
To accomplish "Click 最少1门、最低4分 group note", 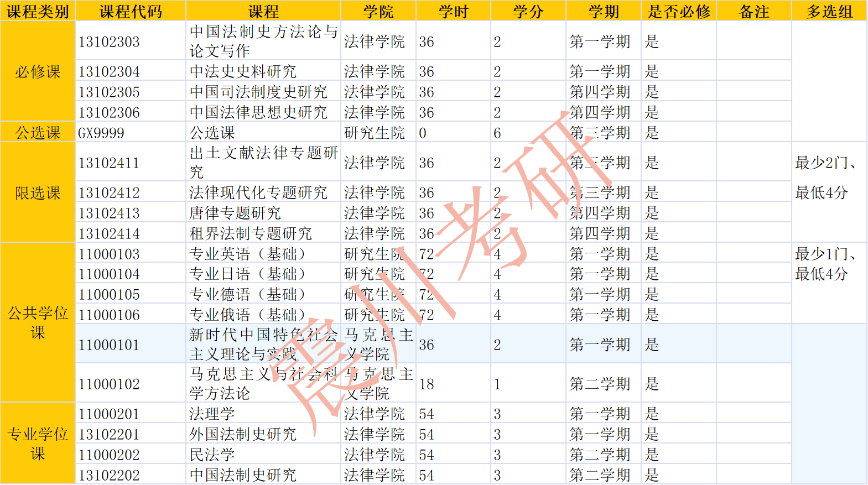I will point(825,264).
